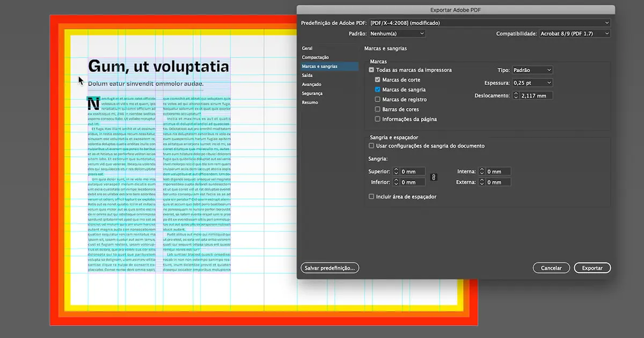Check Usar configurações de sangria do documento
Screen dimensions: 644x338
click(x=371, y=145)
